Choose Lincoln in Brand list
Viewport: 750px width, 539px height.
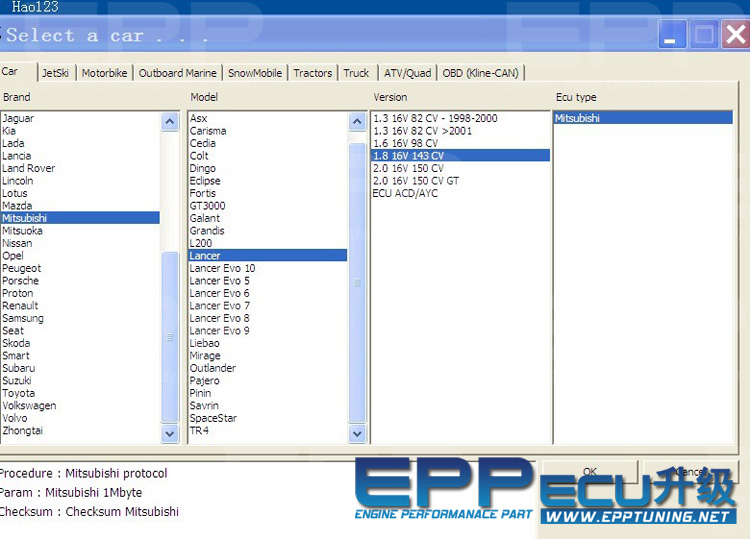(80, 180)
